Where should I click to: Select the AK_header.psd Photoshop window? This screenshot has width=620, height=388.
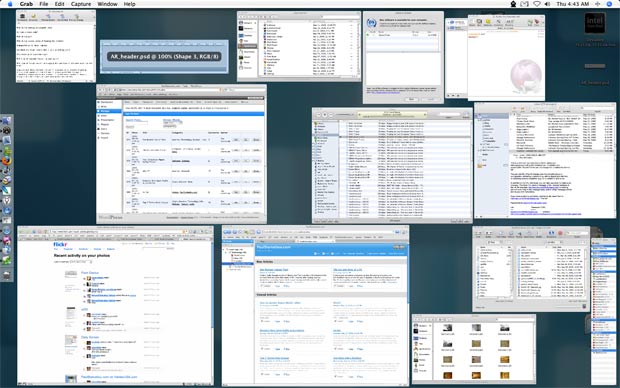click(164, 57)
